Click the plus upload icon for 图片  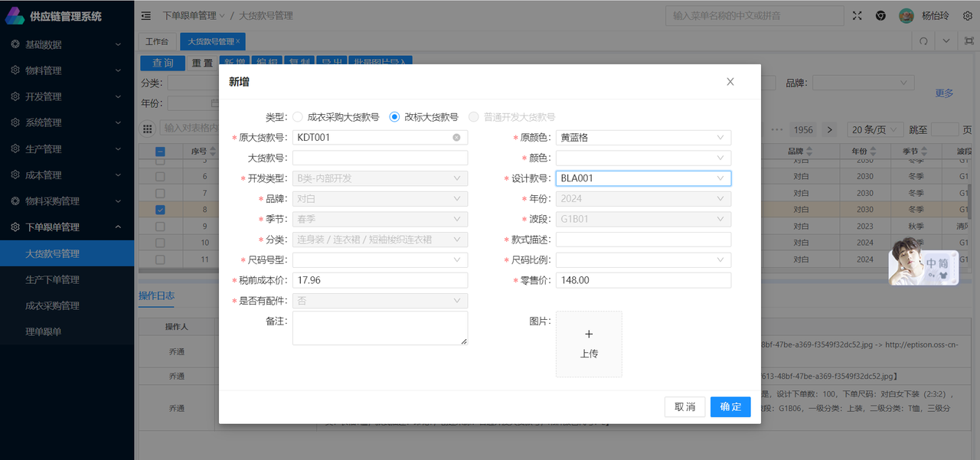(x=589, y=334)
